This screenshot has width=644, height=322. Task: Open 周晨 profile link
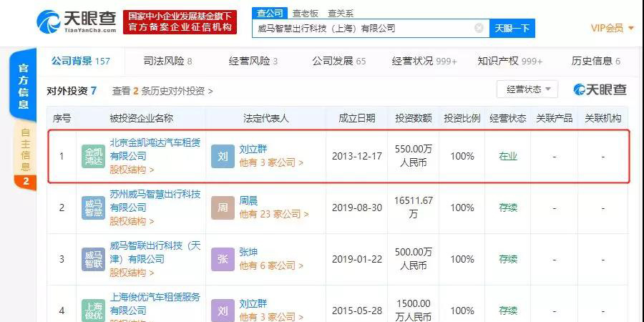tap(248, 200)
